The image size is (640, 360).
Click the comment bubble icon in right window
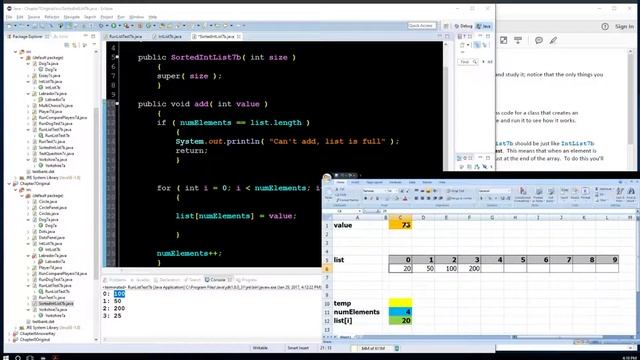539,40
